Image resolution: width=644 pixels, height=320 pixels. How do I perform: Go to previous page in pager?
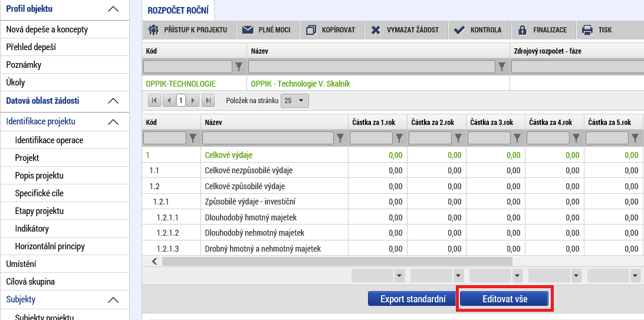[169, 101]
